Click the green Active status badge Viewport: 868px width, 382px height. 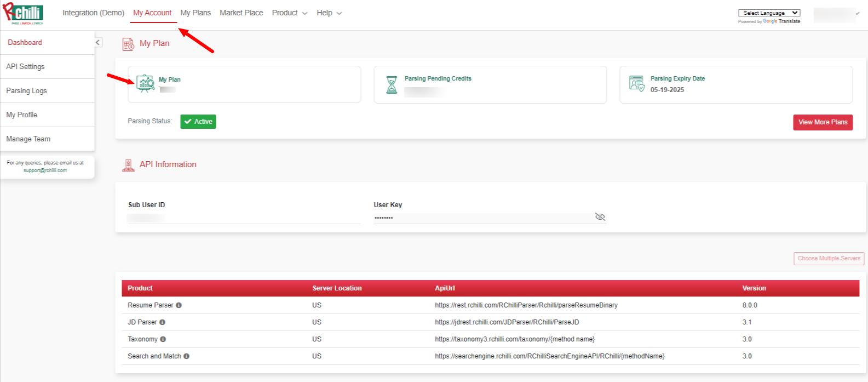[x=198, y=122]
